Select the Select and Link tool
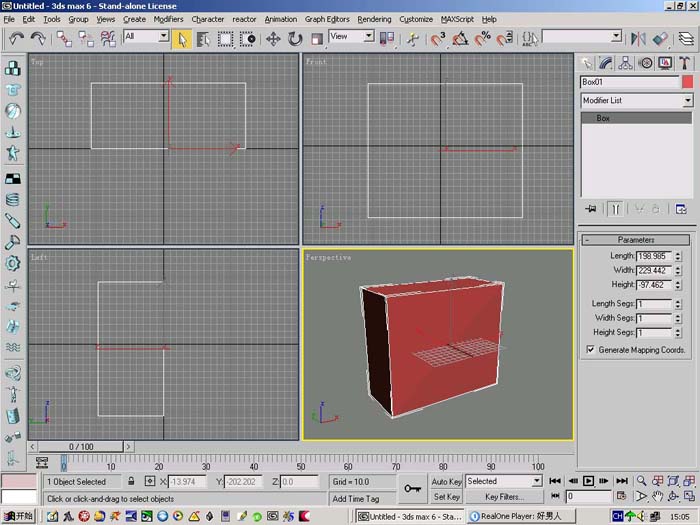 [x=64, y=39]
